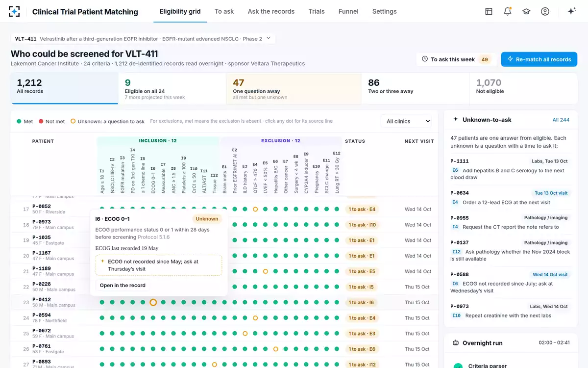Filter by One question away card
The width and height of the screenshot is (588, 368).
coord(294,88)
